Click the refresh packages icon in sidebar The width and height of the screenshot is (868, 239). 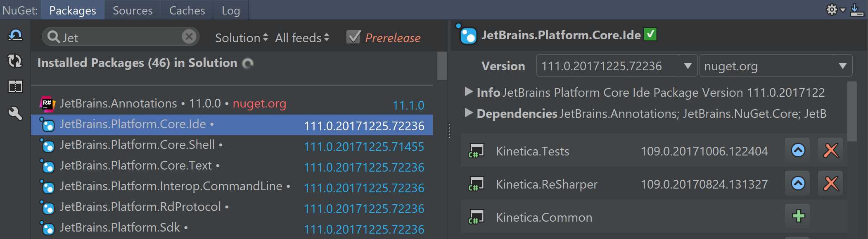click(15, 61)
